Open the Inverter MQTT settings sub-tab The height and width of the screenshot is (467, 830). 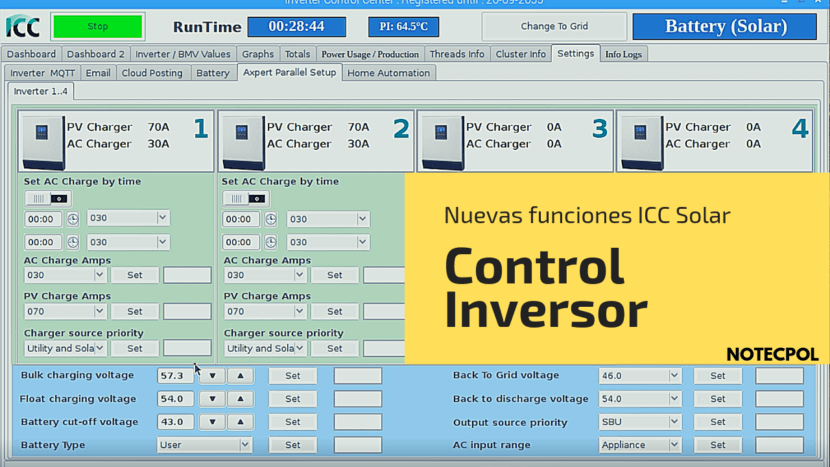42,73
